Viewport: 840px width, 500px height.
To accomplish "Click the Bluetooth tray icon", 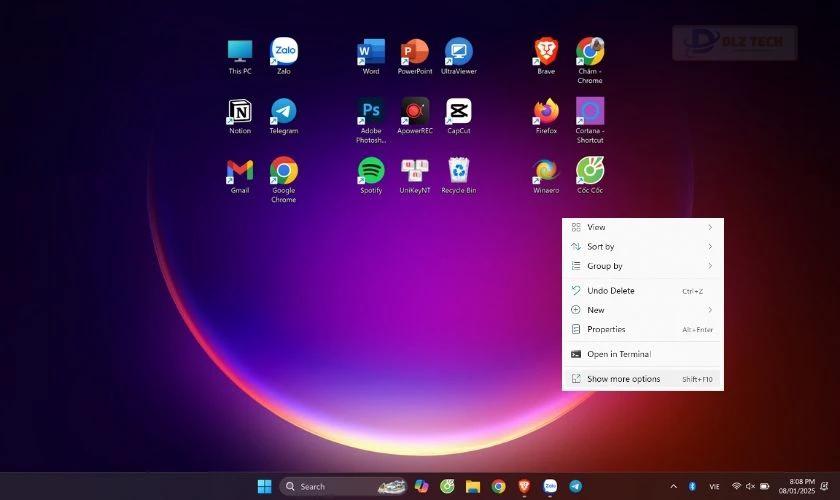I will click(x=692, y=486).
